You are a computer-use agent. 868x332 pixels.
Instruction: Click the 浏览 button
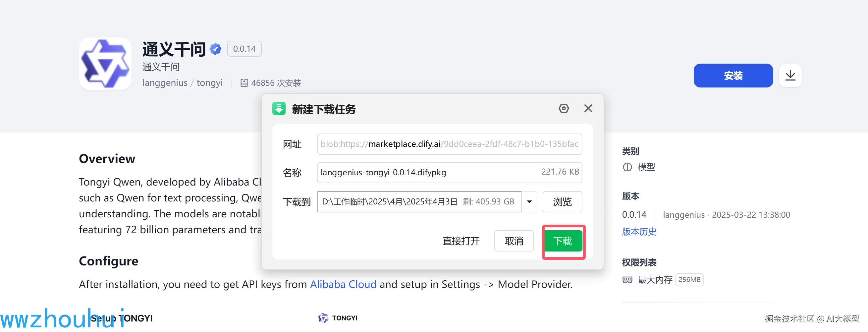pyautogui.click(x=562, y=201)
